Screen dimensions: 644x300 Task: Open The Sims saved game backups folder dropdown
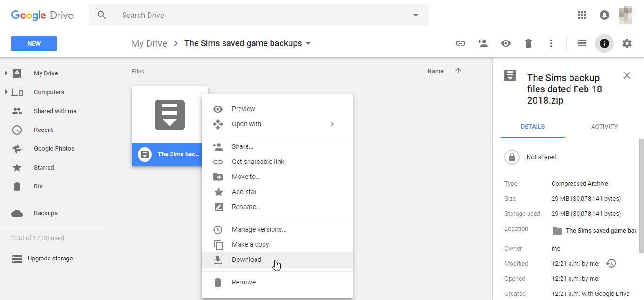click(308, 43)
